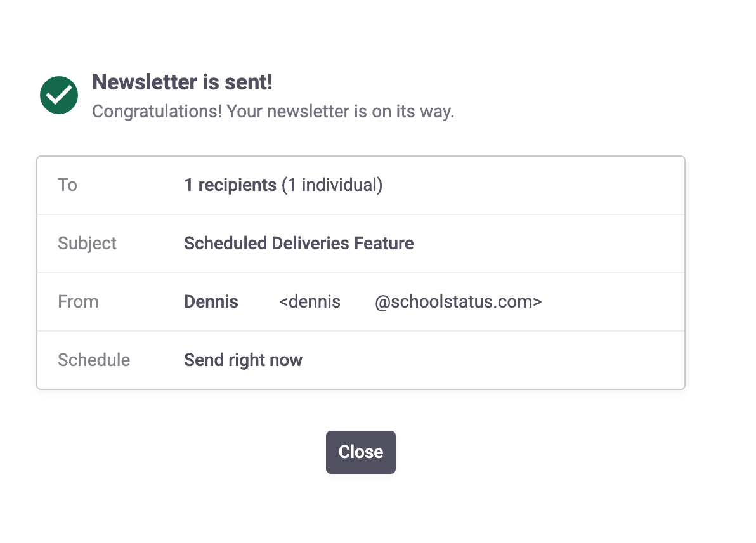This screenshot has height=543, width=756.
Task: Select the "Schedule" row label
Action: 94,360
